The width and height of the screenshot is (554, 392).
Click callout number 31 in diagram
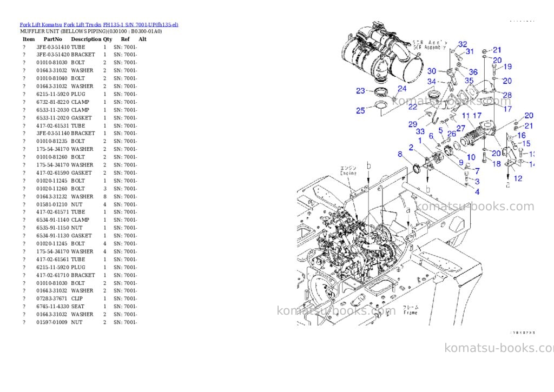pyautogui.click(x=470, y=51)
